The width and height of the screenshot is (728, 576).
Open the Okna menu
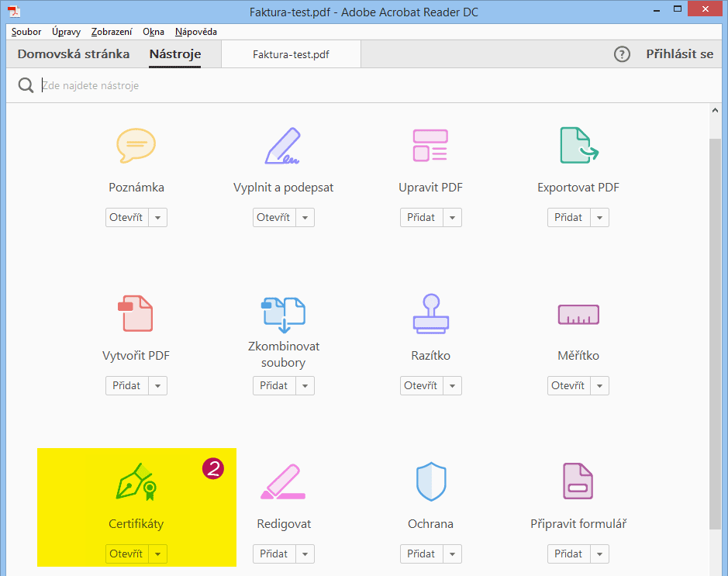pyautogui.click(x=154, y=32)
